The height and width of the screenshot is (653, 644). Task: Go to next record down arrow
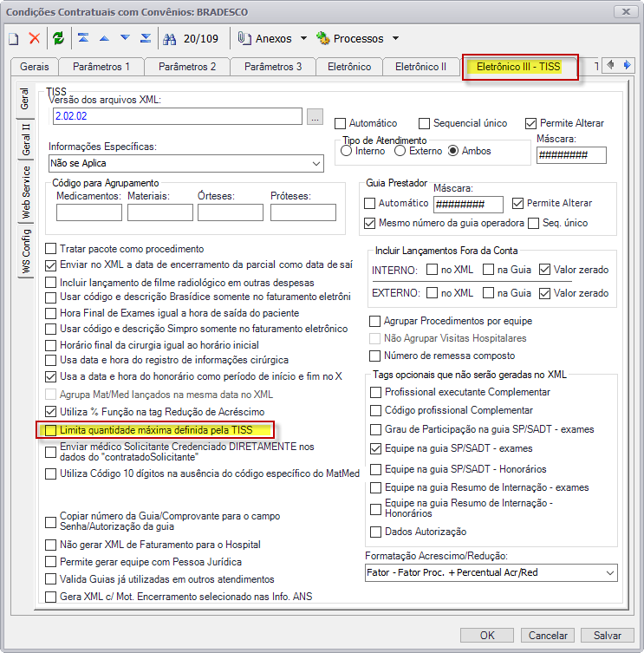point(125,38)
